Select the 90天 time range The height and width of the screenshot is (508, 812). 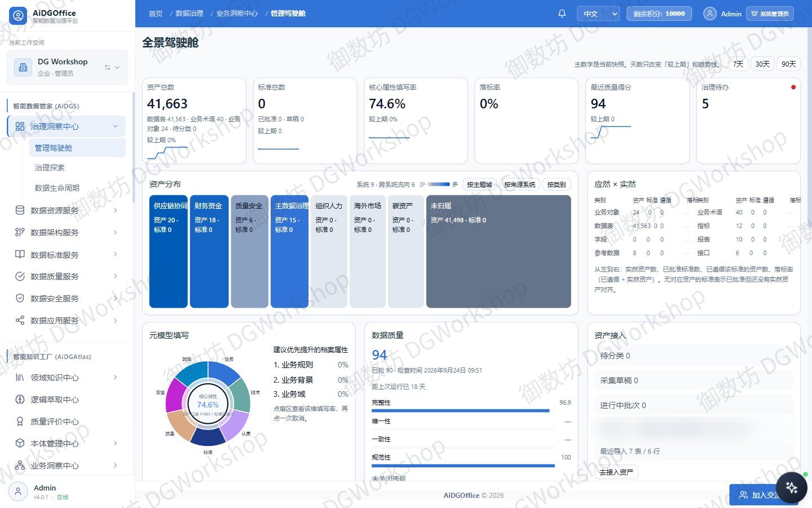[x=788, y=64]
